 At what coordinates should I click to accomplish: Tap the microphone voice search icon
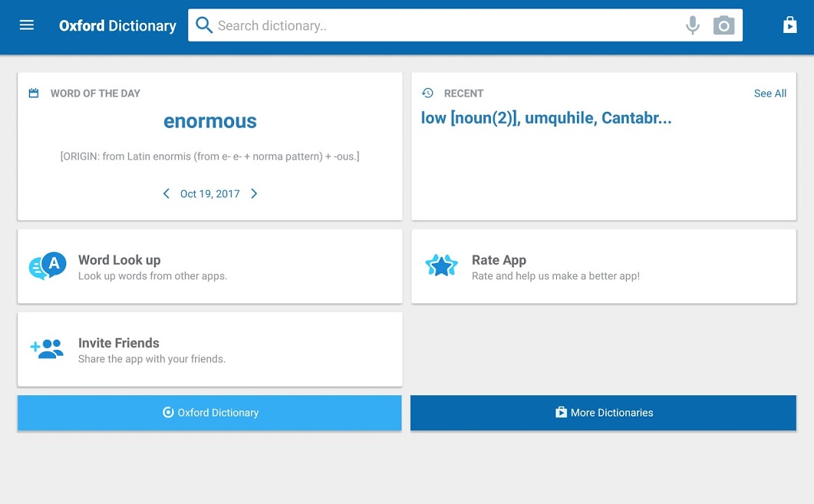pos(692,25)
